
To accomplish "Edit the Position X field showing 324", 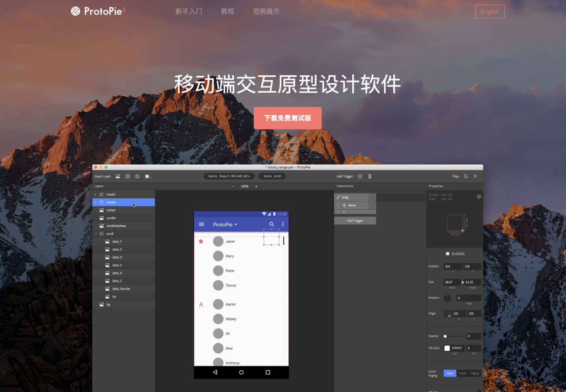I will [452, 267].
